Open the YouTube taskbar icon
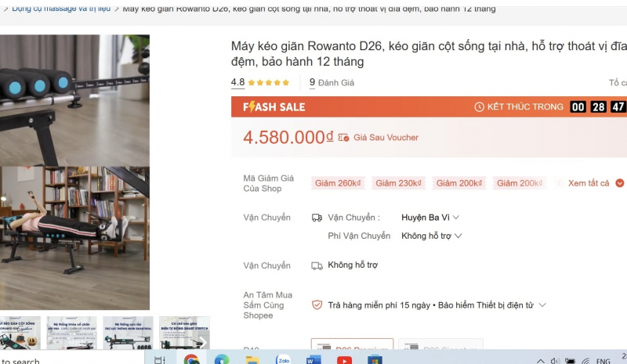 click(x=344, y=360)
